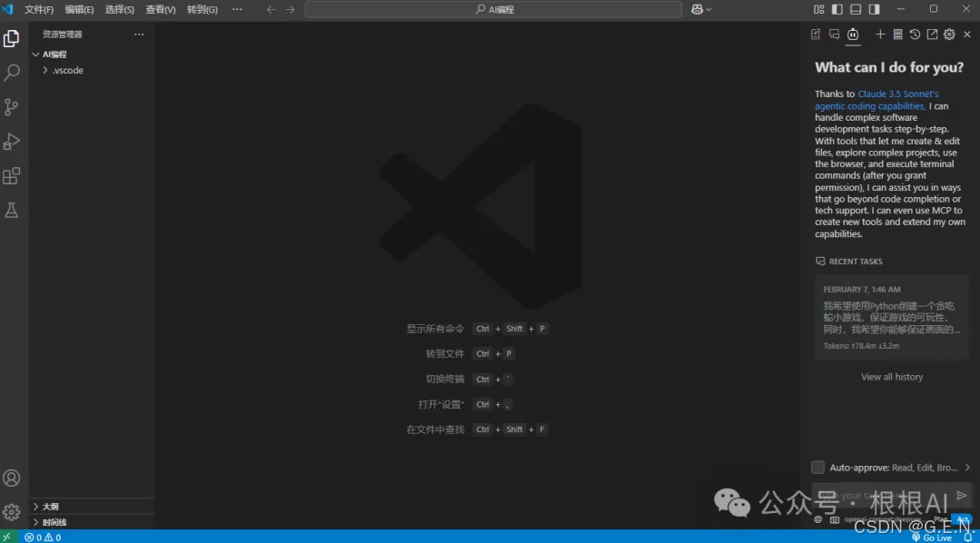
Task: Open the 查看(V) menu
Action: (161, 9)
